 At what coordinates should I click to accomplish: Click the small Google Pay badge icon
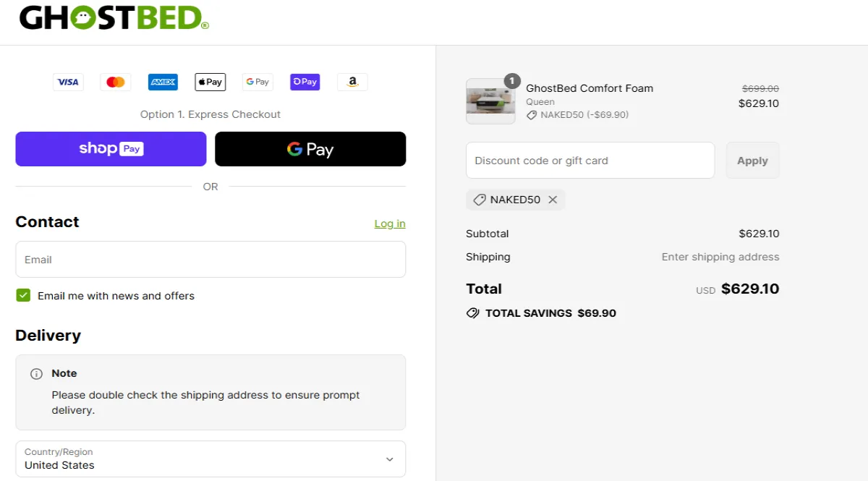pos(258,82)
